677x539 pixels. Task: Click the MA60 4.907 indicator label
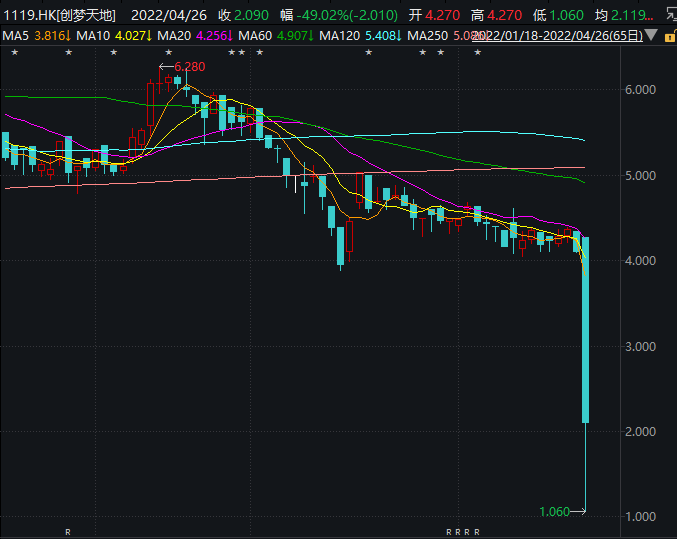tap(276, 35)
